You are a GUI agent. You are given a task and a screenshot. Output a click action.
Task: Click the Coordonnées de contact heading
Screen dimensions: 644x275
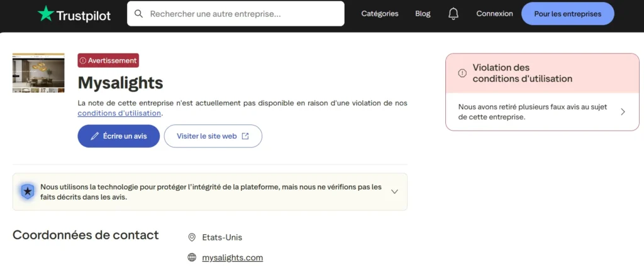86,235
